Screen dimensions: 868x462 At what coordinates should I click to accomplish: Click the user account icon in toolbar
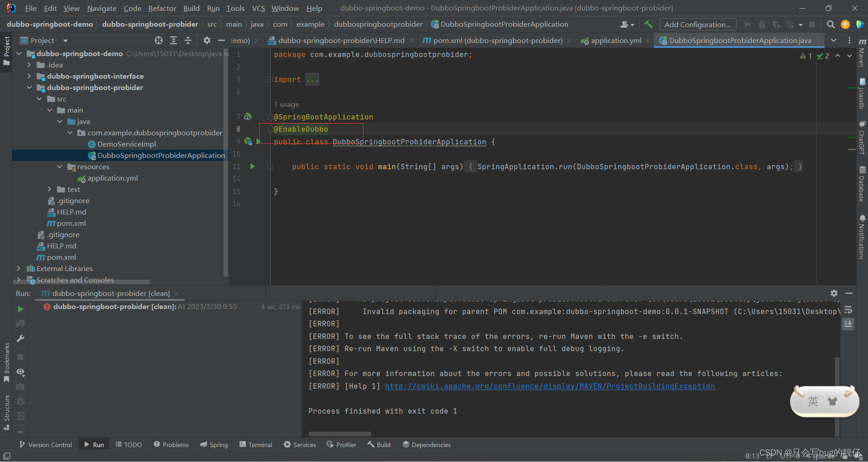627,24
